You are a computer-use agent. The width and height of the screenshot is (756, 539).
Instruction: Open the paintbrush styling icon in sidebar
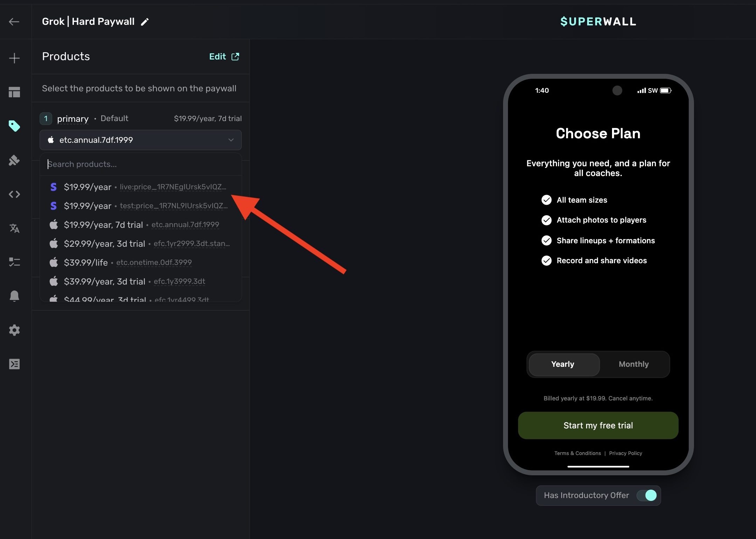15,160
